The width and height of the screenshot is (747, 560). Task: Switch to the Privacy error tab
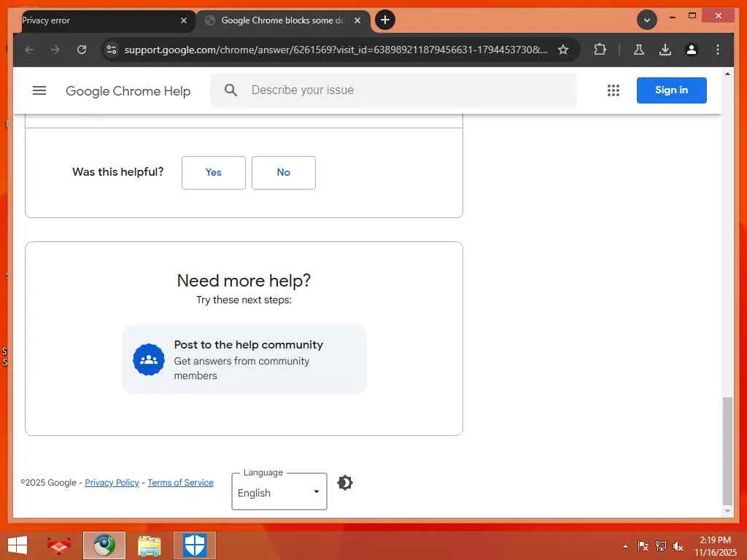(100, 20)
